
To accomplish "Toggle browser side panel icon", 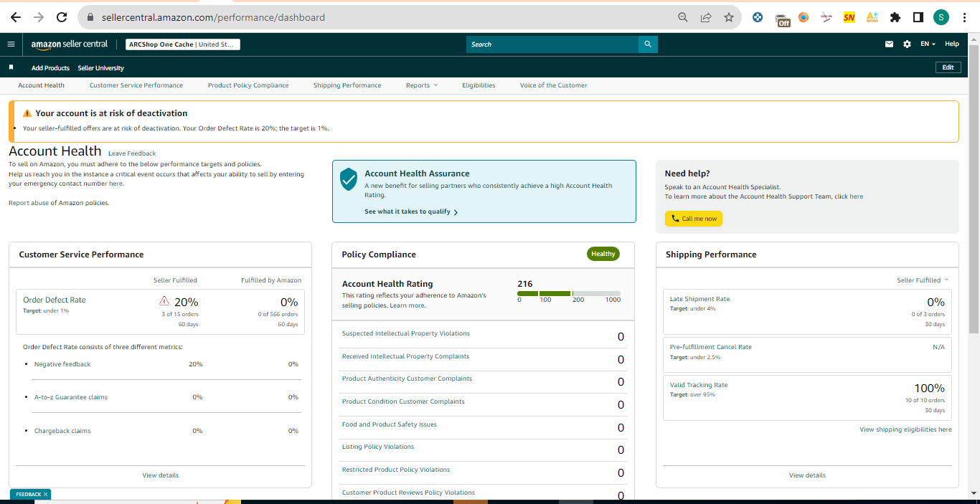I will pos(918,17).
